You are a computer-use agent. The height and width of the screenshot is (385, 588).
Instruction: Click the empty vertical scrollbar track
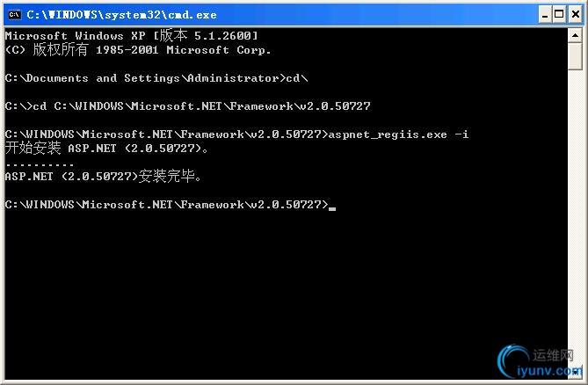[575, 217]
